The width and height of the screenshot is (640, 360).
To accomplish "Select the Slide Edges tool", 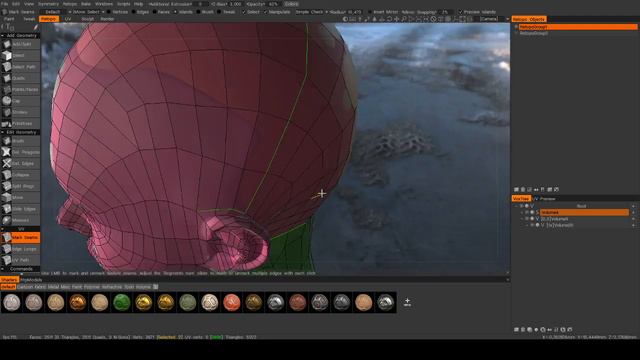I will click(x=20, y=209).
